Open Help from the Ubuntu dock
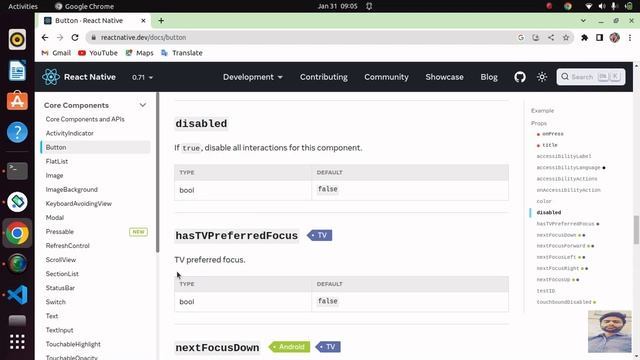The image size is (640, 360). pyautogui.click(x=17, y=132)
